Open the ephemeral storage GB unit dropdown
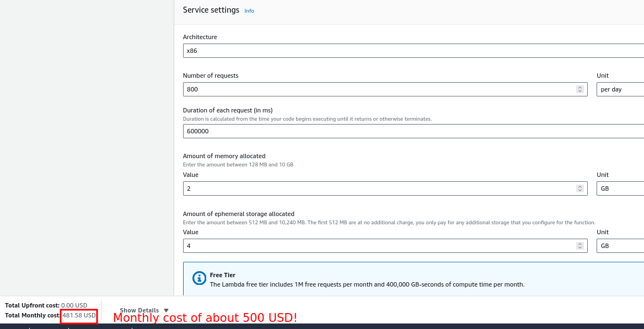The image size is (644, 329). pos(620,246)
